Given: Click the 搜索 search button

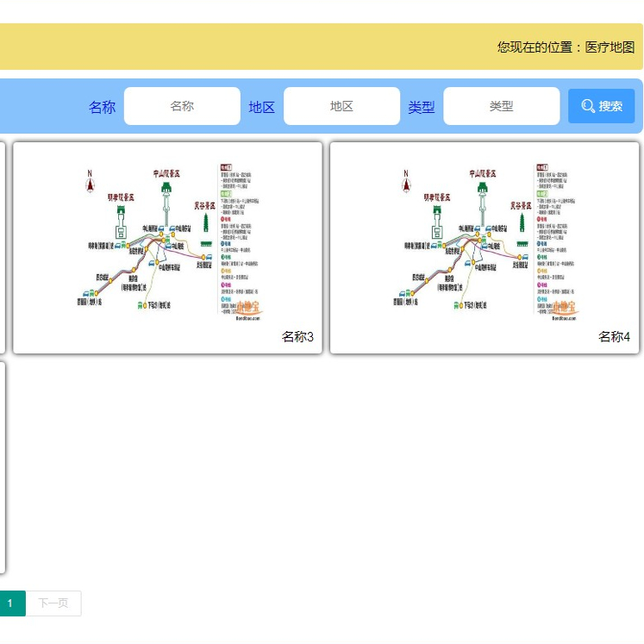Looking at the screenshot, I should point(601,106).
